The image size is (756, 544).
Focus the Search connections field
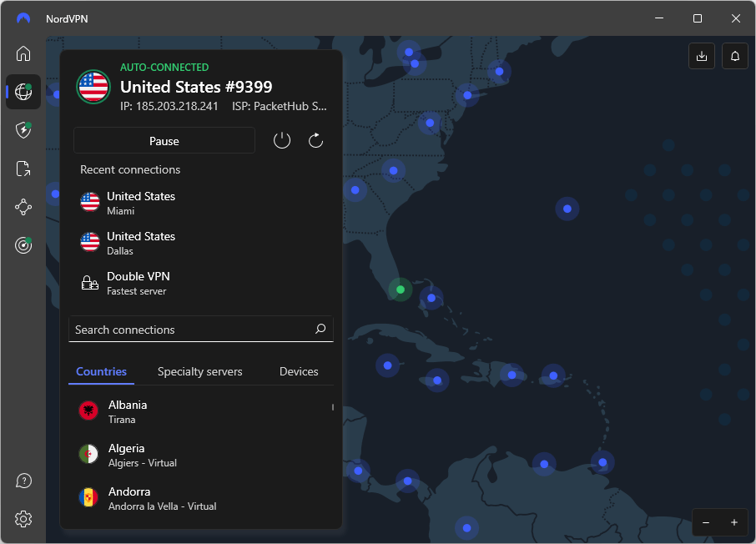click(201, 330)
